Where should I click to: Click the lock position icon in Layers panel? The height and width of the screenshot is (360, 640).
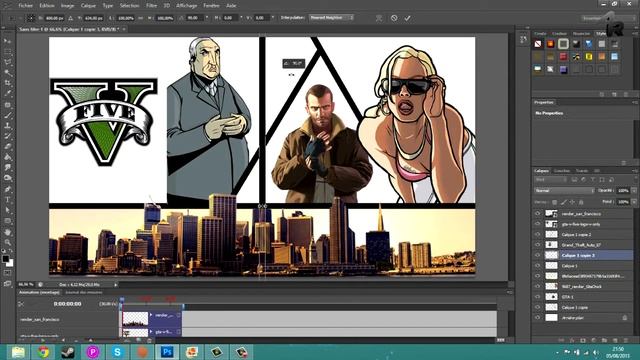(572, 202)
